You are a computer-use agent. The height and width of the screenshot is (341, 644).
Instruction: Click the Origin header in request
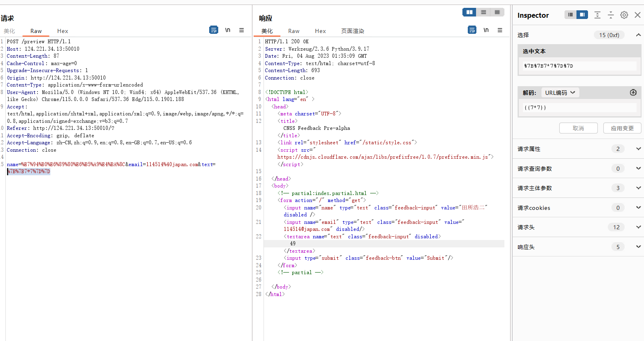(56, 78)
